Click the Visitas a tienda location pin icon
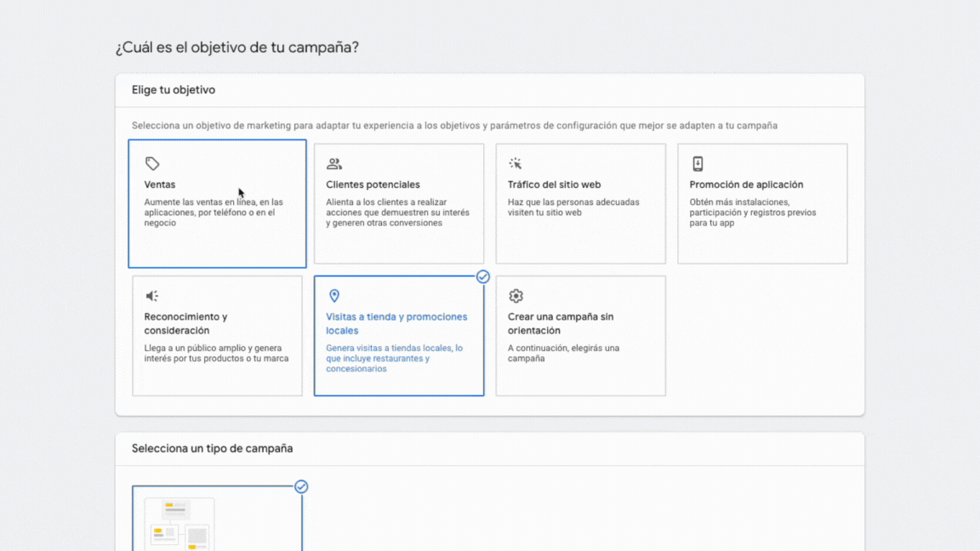The height and width of the screenshot is (551, 980). pyautogui.click(x=334, y=295)
